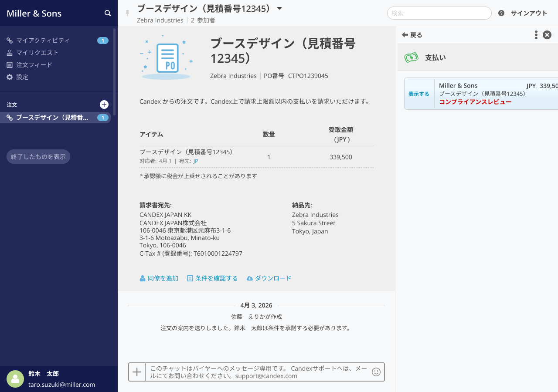Click the 表示する button on the payment
The width and height of the screenshot is (558, 392).
click(x=418, y=94)
